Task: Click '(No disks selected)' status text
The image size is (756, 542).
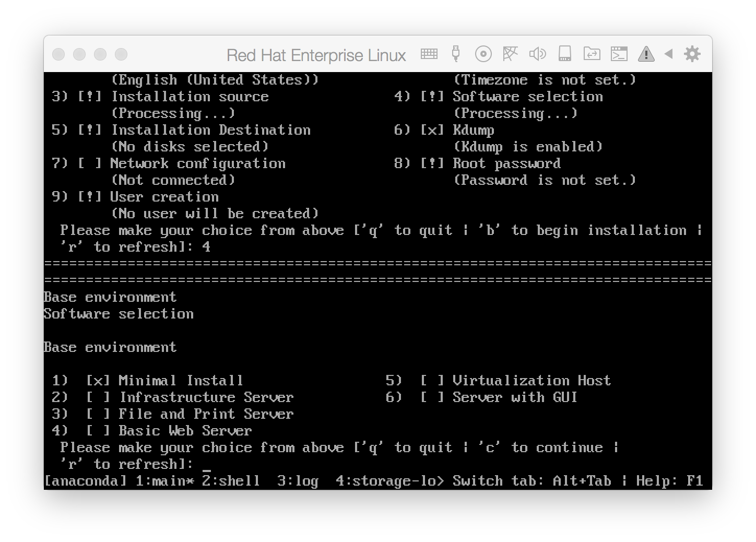Action: pyautogui.click(x=190, y=147)
